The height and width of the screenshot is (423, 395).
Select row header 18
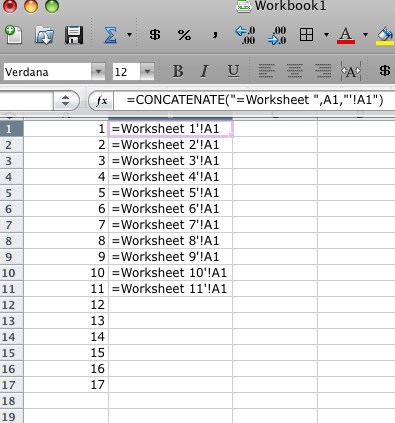pyautogui.click(x=11, y=401)
